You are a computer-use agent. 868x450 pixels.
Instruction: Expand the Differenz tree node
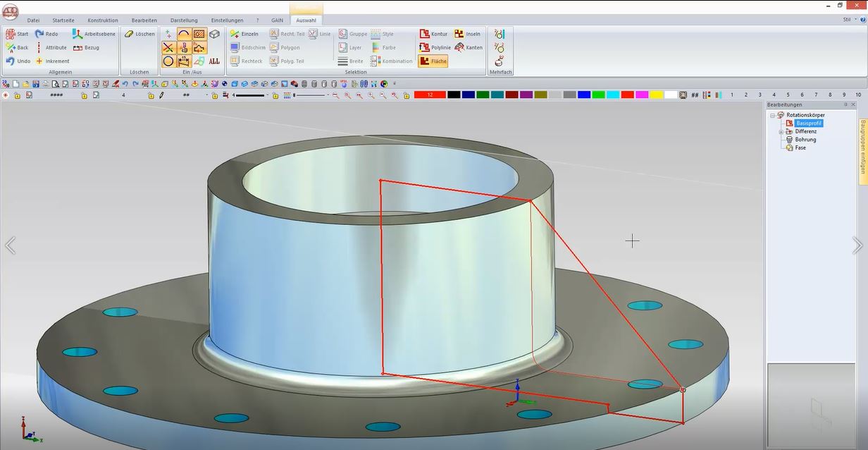[x=781, y=131]
